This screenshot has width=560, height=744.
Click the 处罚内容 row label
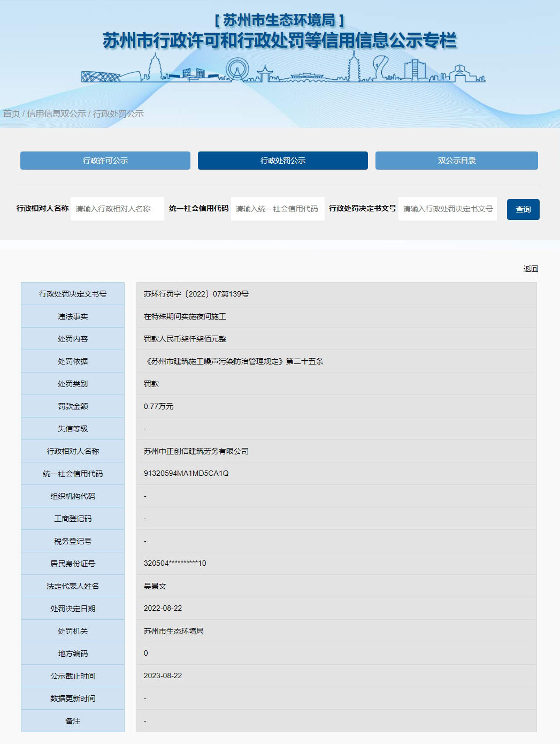pyautogui.click(x=73, y=339)
